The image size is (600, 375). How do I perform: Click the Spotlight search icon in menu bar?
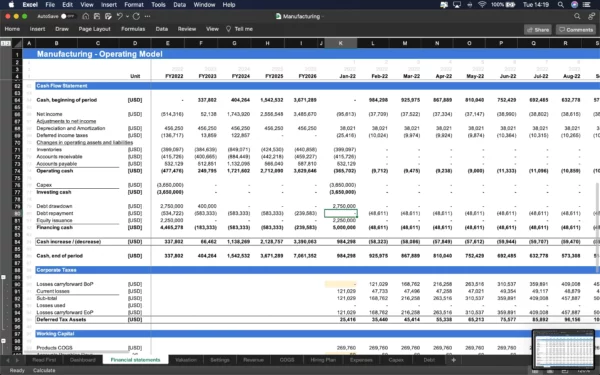pyautogui.click(x=561, y=5)
